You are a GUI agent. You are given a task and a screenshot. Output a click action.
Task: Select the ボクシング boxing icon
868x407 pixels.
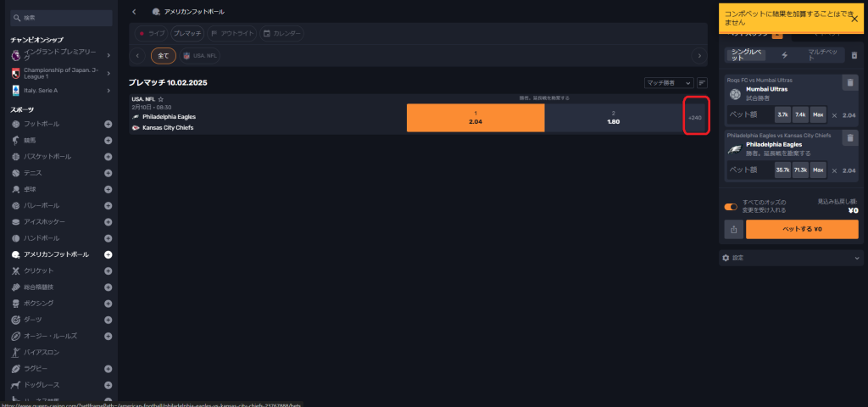[16, 304]
